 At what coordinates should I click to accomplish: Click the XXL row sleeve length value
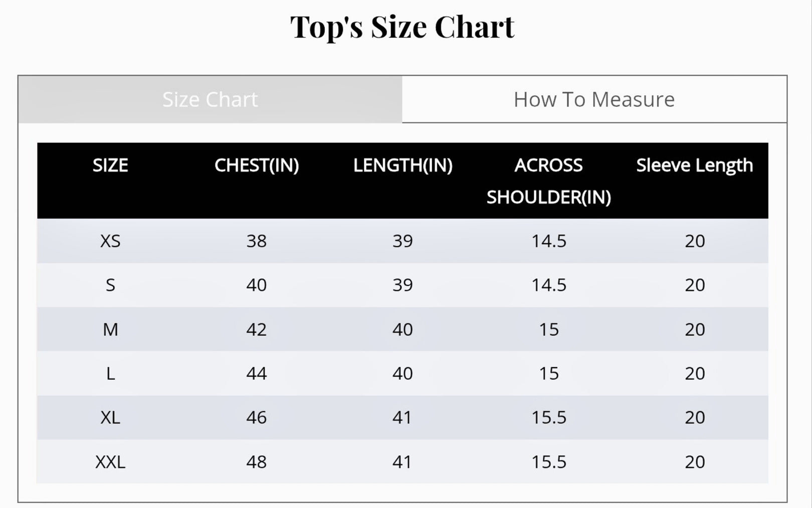pyautogui.click(x=695, y=462)
